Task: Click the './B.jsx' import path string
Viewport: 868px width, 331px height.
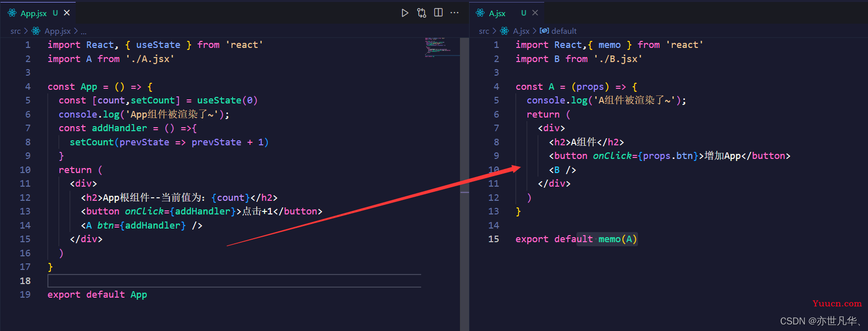Action: 618,59
